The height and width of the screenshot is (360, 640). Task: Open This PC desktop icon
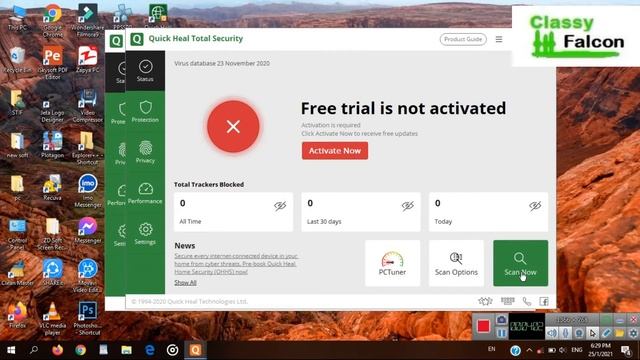click(x=17, y=17)
